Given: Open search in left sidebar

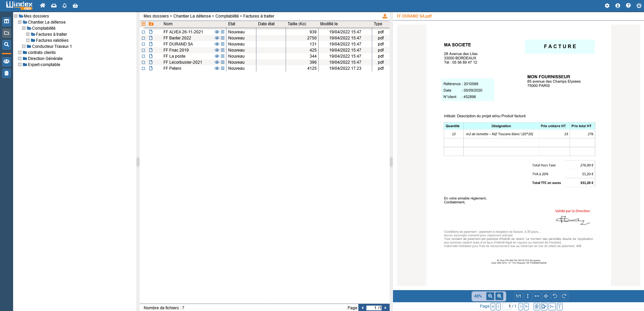Looking at the screenshot, I should 6,44.
